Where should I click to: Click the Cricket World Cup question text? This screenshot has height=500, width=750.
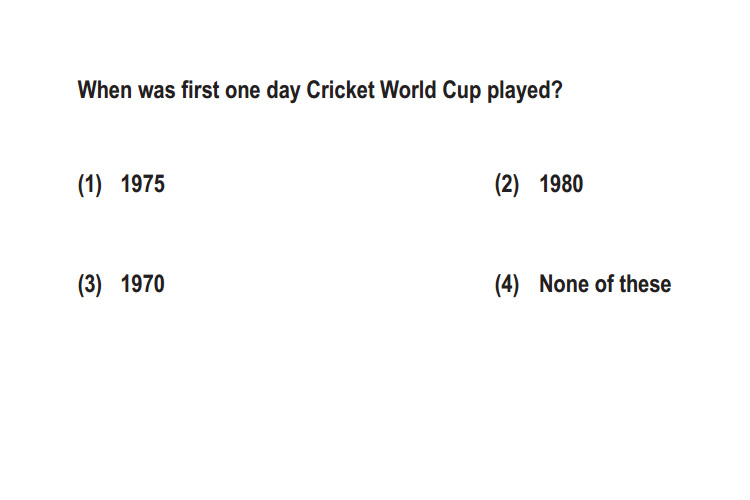320,90
